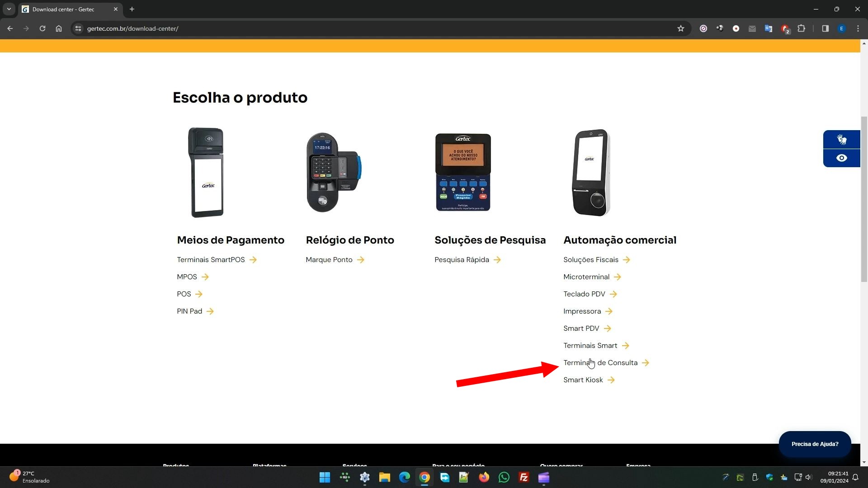Click the Google Translate extension icon
Viewport: 868px width, 488px height.
769,28
